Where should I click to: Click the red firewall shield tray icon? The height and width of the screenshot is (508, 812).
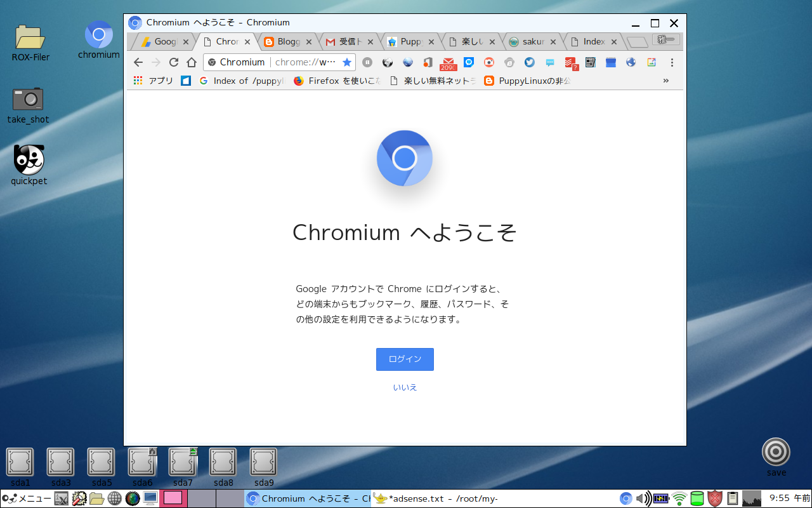(x=715, y=498)
